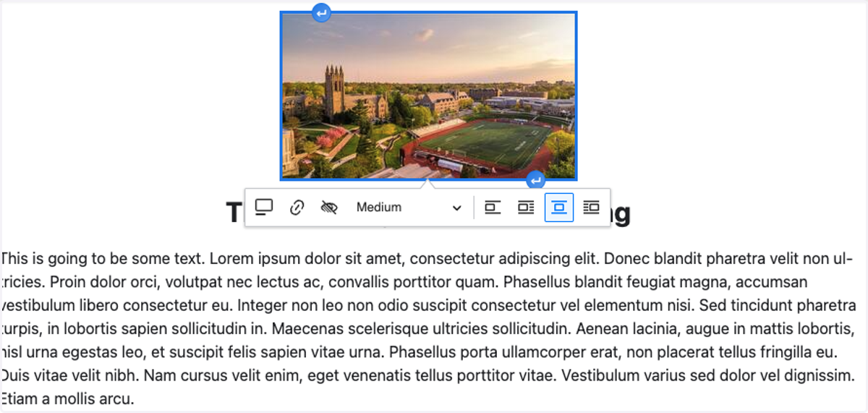Select the highlighted centered image alignment

[559, 208]
